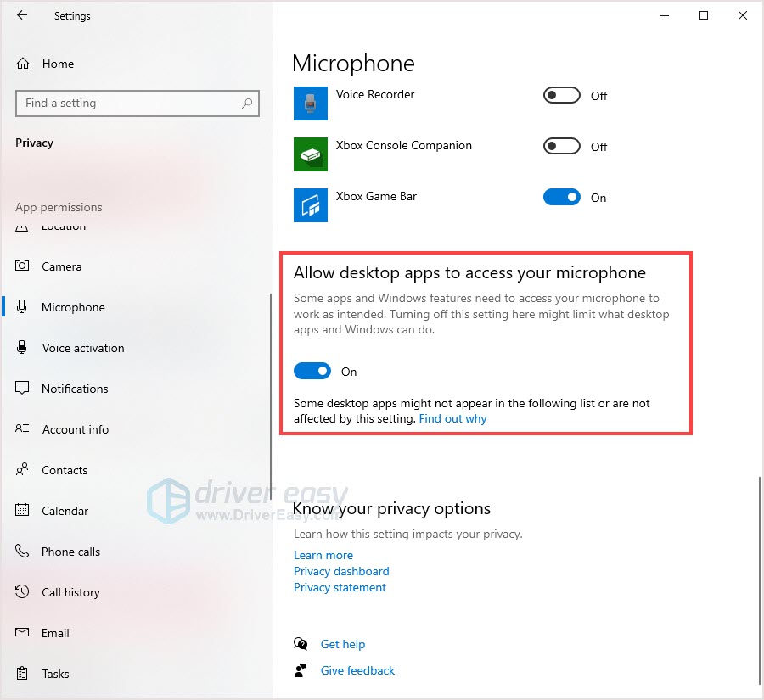Open Tasks permissions page
This screenshot has height=700, width=764.
(x=55, y=674)
